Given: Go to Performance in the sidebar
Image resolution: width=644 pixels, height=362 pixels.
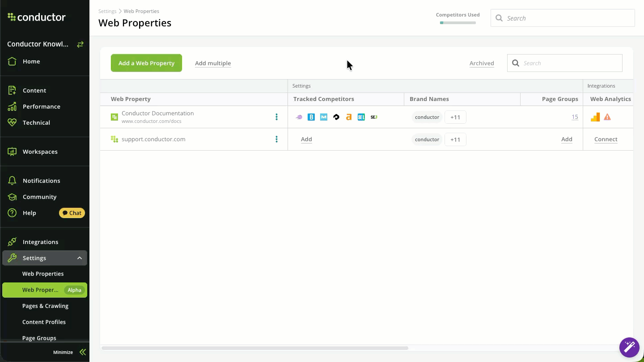Looking at the screenshot, I should pyautogui.click(x=42, y=106).
